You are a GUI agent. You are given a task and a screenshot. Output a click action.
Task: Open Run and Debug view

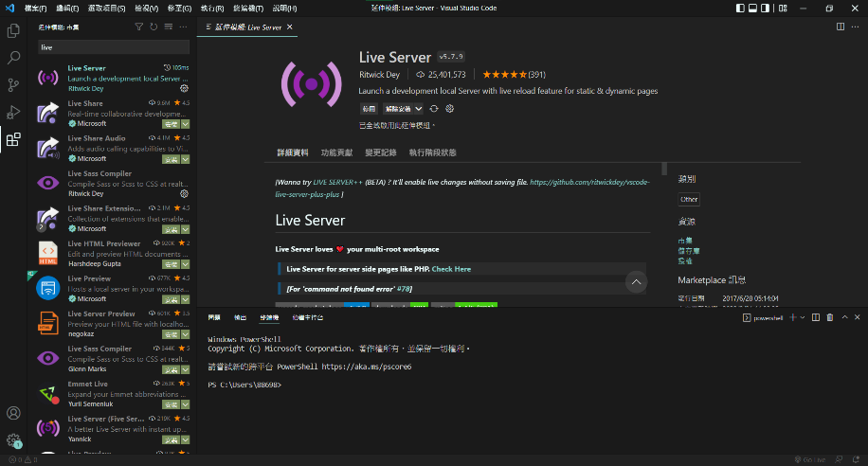(x=13, y=112)
